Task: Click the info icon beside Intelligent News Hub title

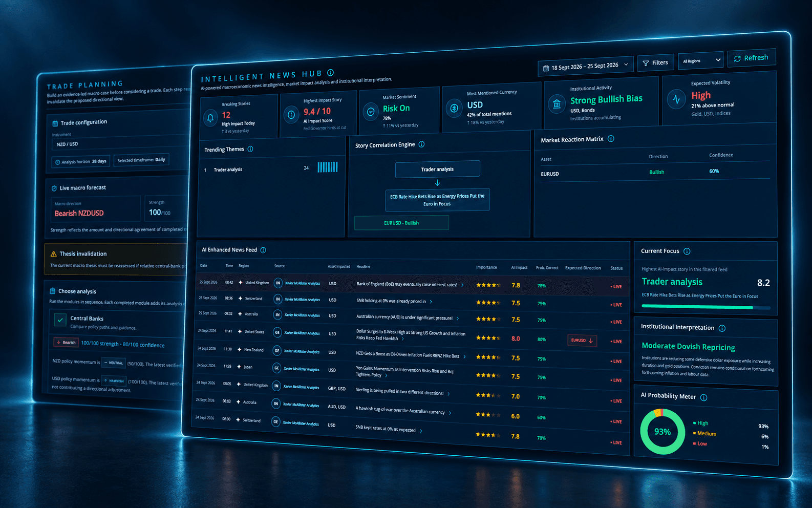Action: [331, 73]
